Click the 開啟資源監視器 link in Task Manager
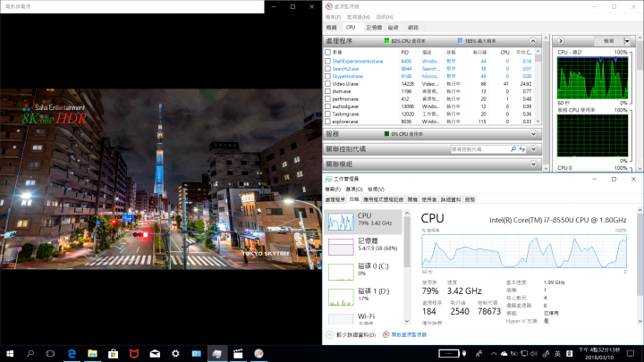This screenshot has width=644, height=362. point(409,334)
